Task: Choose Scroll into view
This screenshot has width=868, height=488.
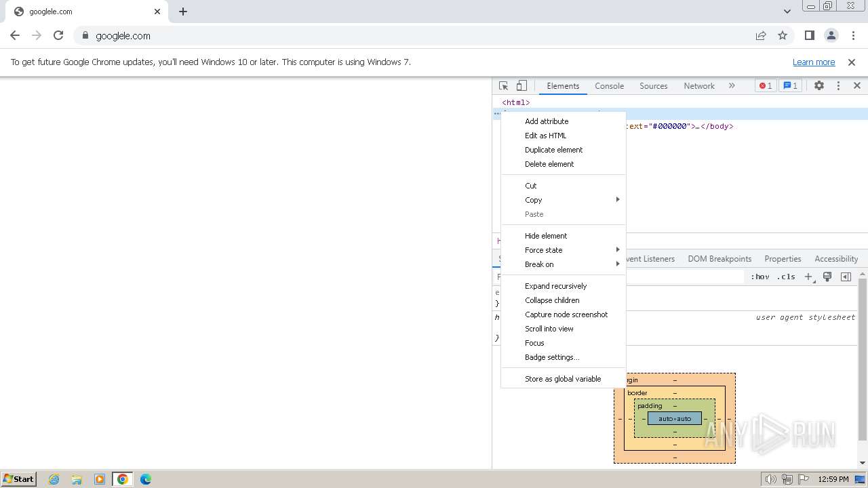Action: click(x=563, y=329)
